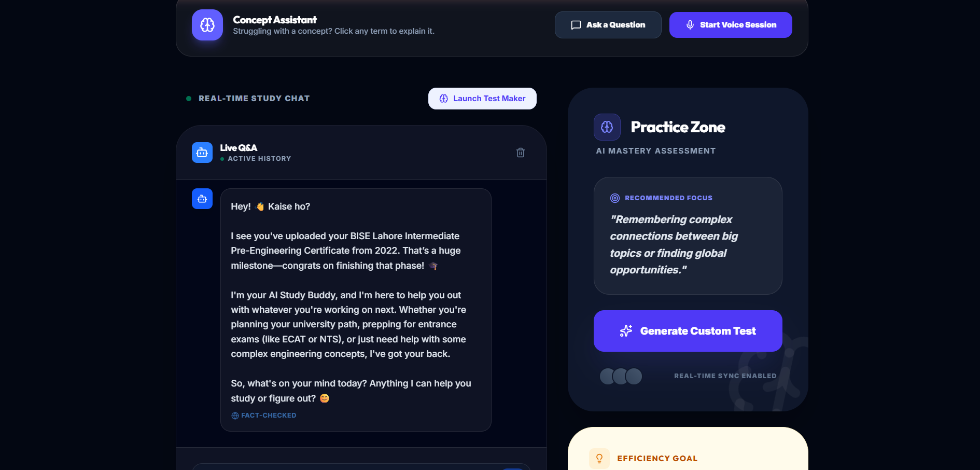Click the Active History status label
The height and width of the screenshot is (470, 980).
259,159
